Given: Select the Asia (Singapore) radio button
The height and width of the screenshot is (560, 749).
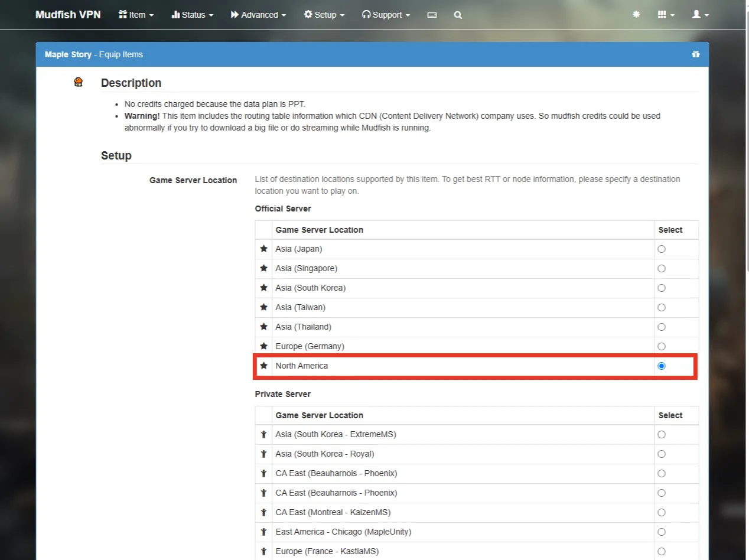Looking at the screenshot, I should point(662,268).
